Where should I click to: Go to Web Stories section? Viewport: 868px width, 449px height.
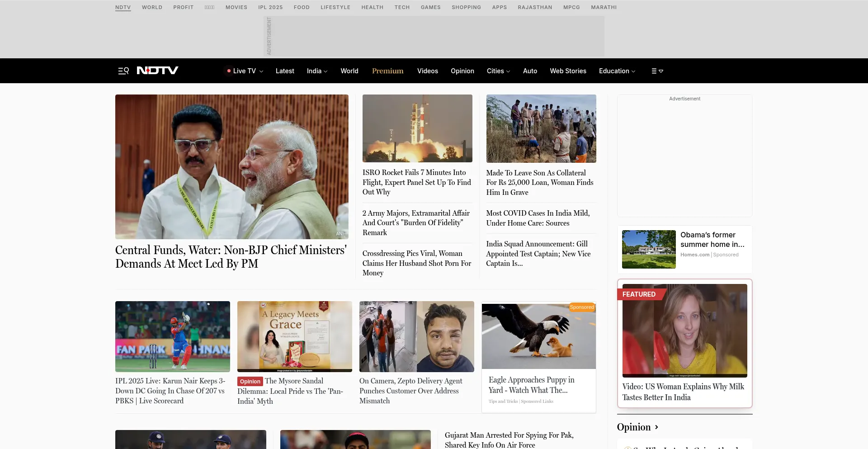point(568,71)
